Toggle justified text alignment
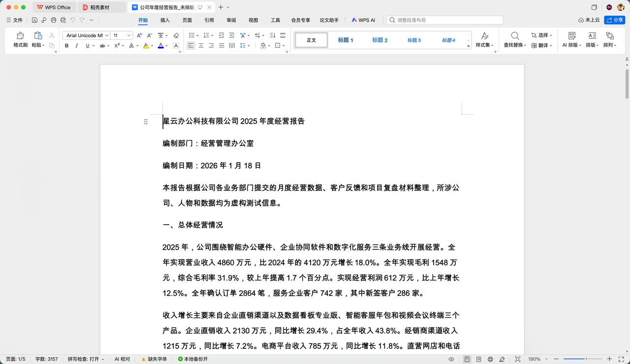 221,46
